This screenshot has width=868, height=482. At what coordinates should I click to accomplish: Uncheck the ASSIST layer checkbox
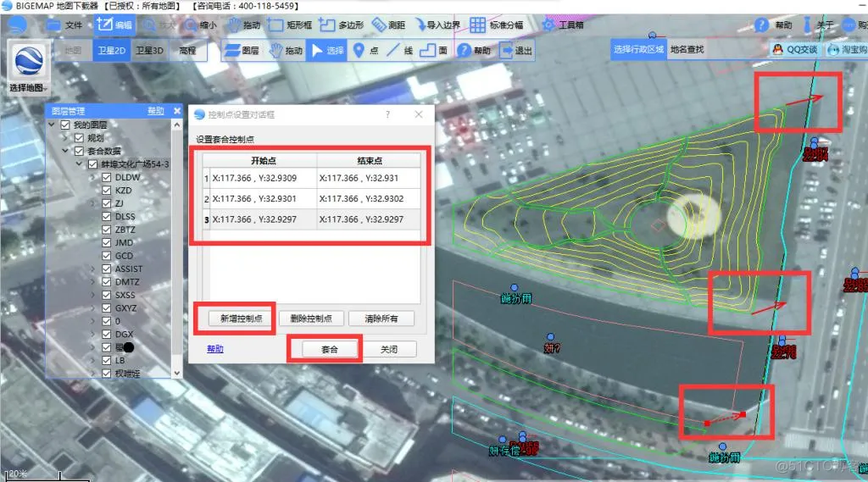(x=106, y=269)
